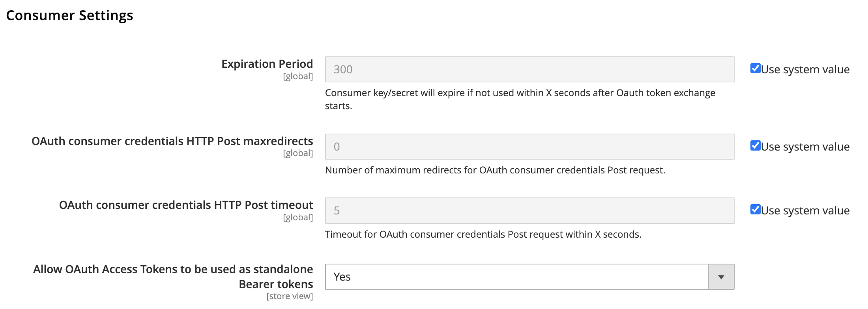Uncheck Use system value for Expiration Period
The width and height of the screenshot is (868, 309).
[755, 69]
